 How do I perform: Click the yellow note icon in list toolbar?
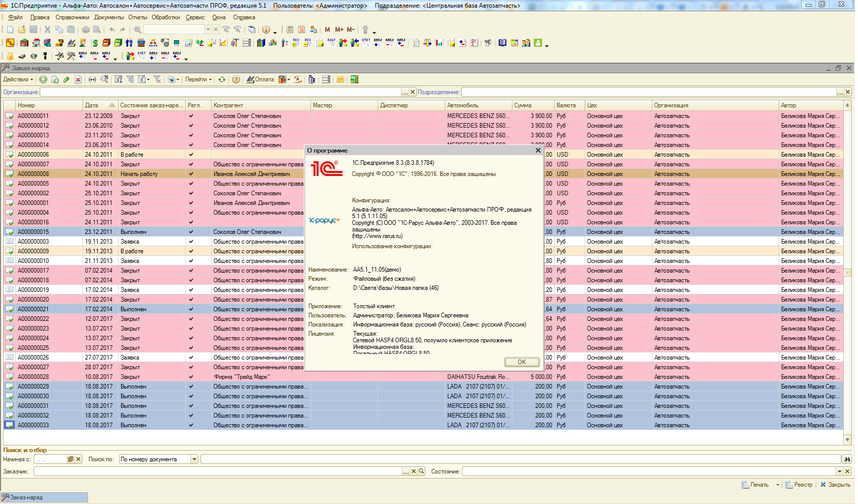coord(340,79)
